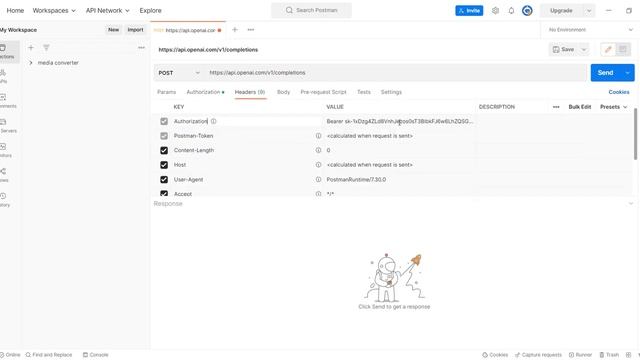Screen dimensions: 640x360
Task: Open the Console in status bar
Action: [96, 355]
